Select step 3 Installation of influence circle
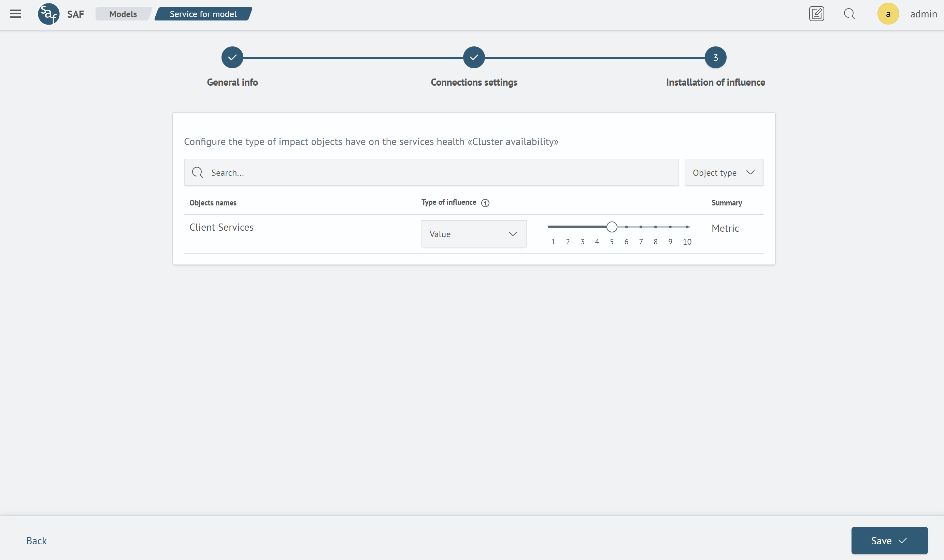 tap(715, 57)
